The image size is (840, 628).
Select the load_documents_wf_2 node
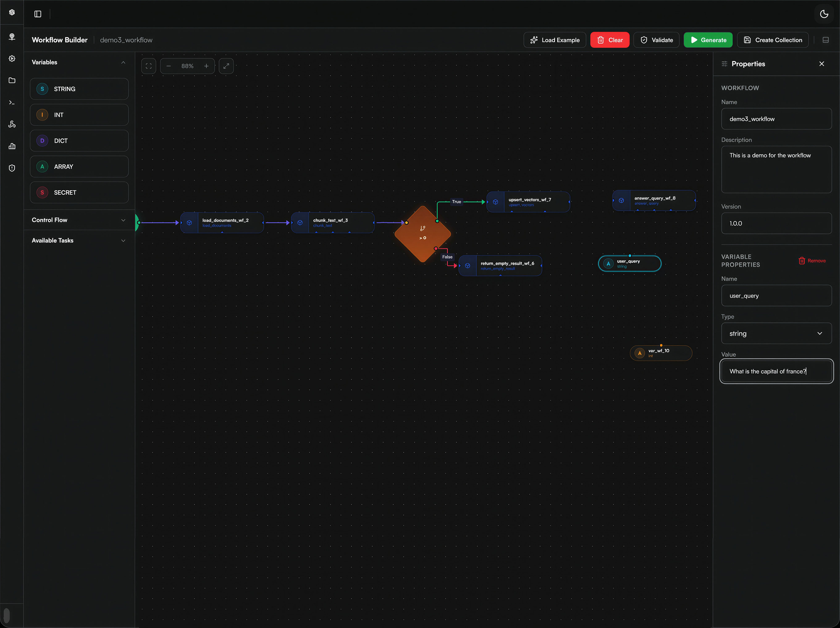(x=222, y=223)
